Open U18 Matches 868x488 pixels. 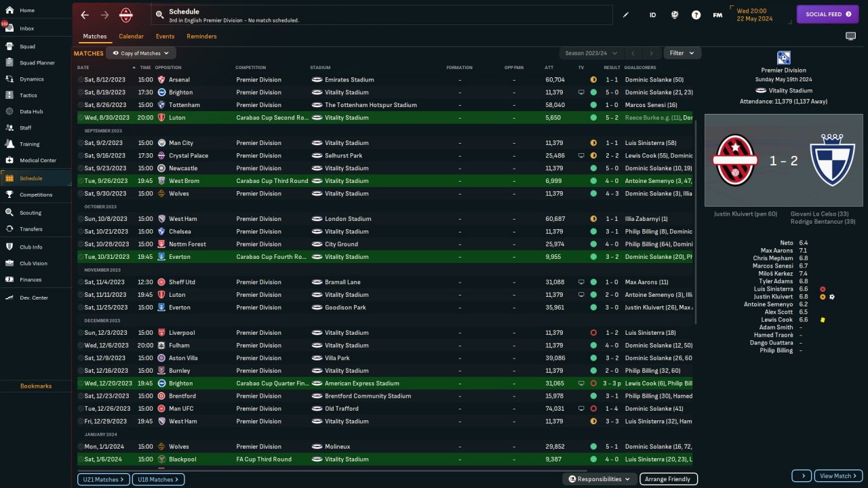pos(158,479)
